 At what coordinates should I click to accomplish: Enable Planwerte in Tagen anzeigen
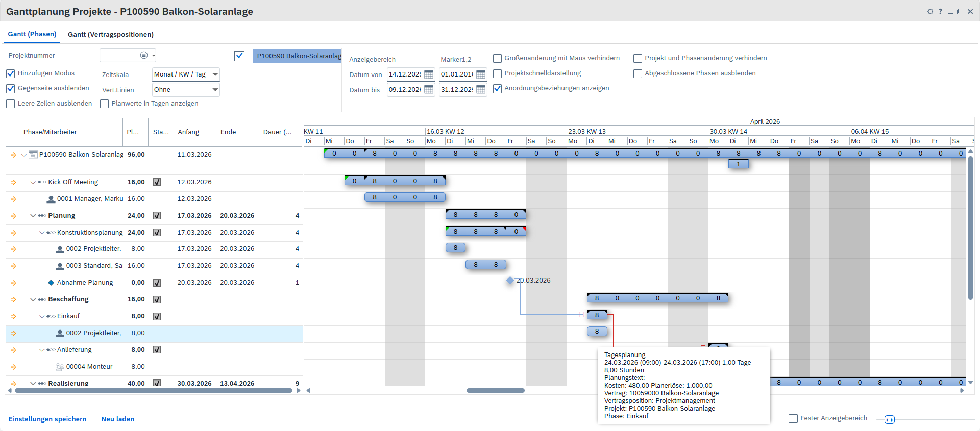(x=104, y=104)
